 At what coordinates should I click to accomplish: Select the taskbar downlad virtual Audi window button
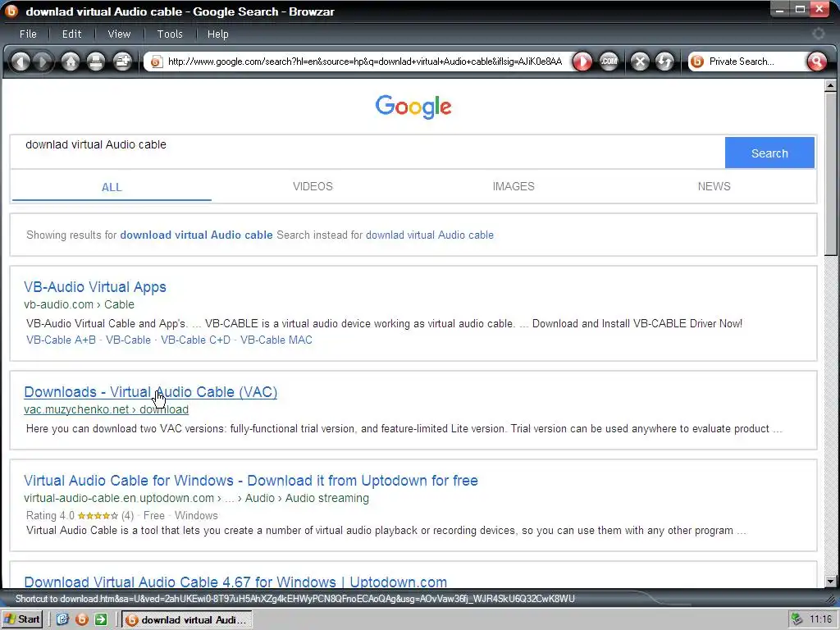(x=186, y=620)
